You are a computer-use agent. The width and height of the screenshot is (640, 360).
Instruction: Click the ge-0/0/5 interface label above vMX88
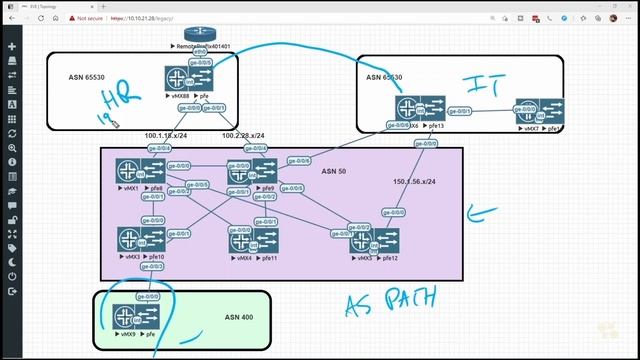[200, 62]
